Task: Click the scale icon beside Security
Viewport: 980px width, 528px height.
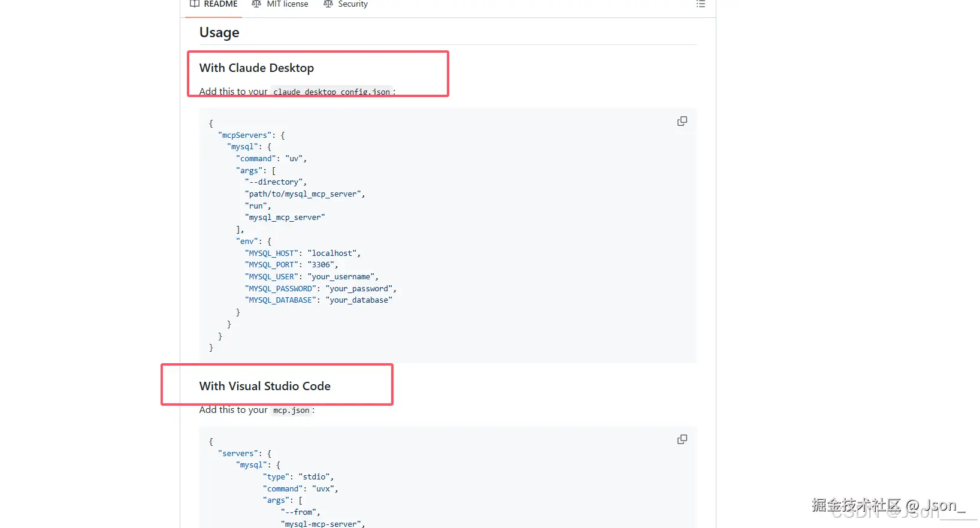Action: point(328,4)
